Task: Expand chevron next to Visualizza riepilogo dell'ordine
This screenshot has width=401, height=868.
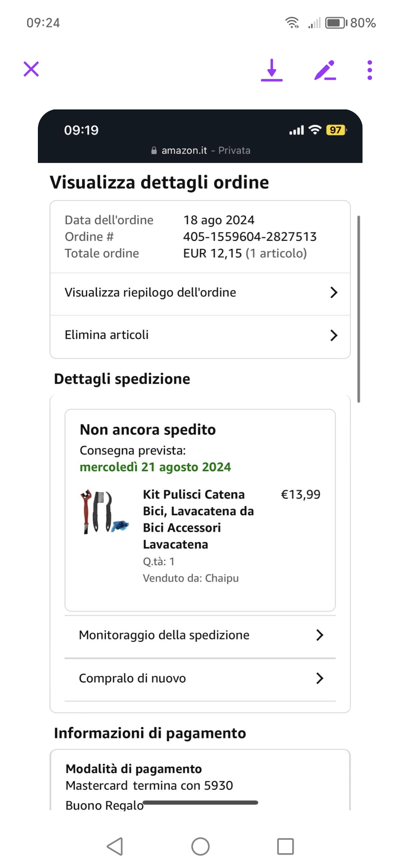Action: pos(334,293)
